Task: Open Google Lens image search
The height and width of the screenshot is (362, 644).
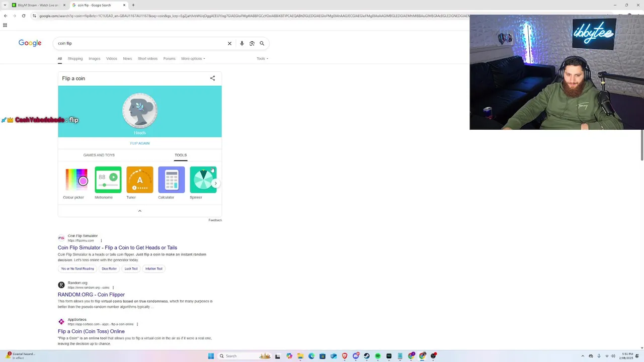Action: (x=252, y=43)
